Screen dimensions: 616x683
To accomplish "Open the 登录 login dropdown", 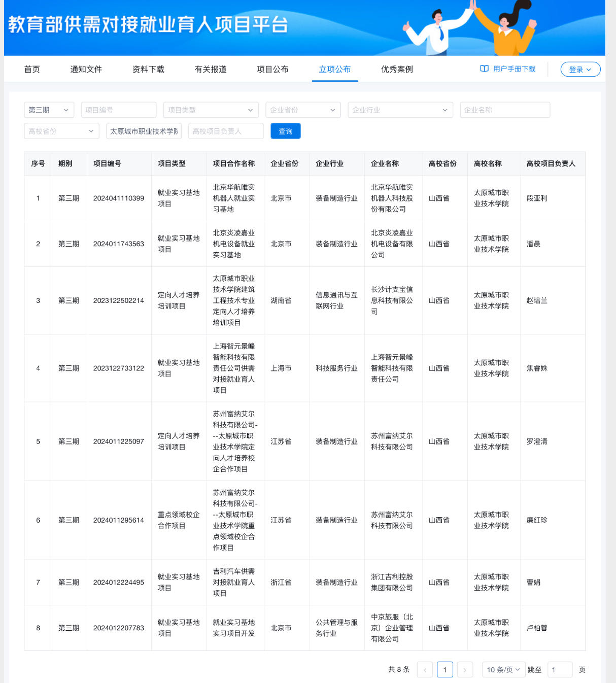I will click(580, 70).
